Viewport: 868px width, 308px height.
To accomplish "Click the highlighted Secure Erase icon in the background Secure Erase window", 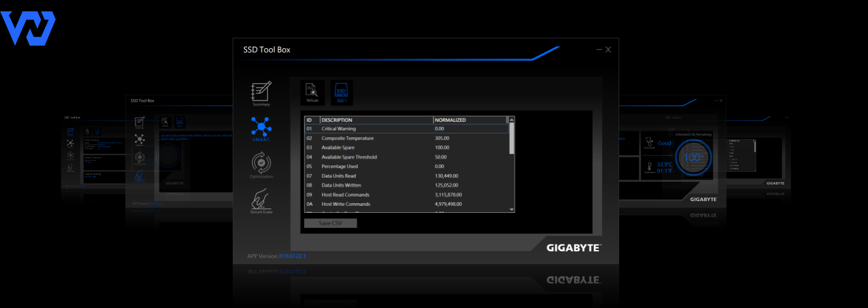I will click(139, 176).
